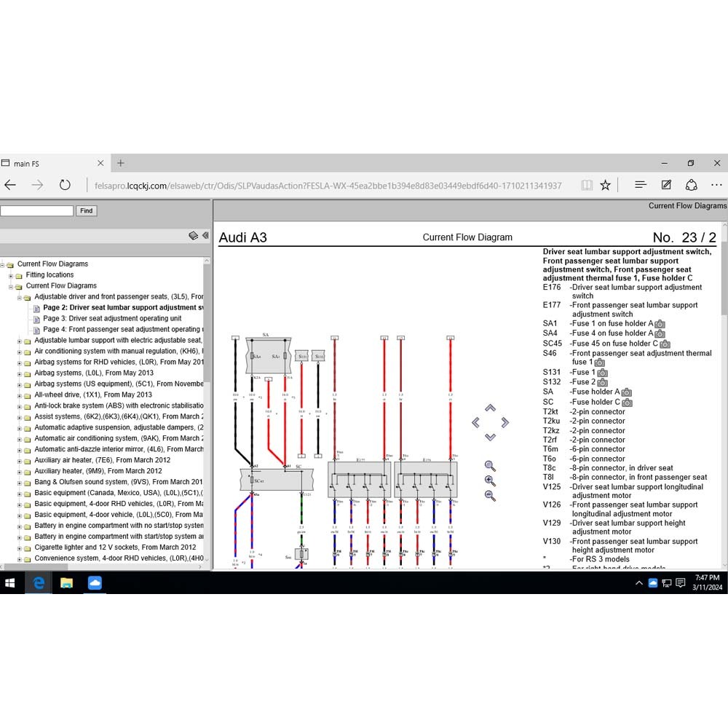
Task: Open the Windows Start menu
Action: (9, 582)
